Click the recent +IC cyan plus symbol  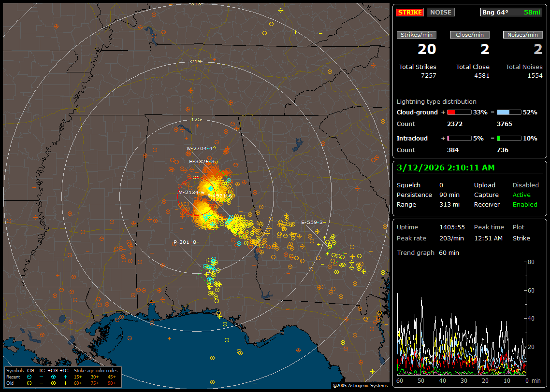65,377
